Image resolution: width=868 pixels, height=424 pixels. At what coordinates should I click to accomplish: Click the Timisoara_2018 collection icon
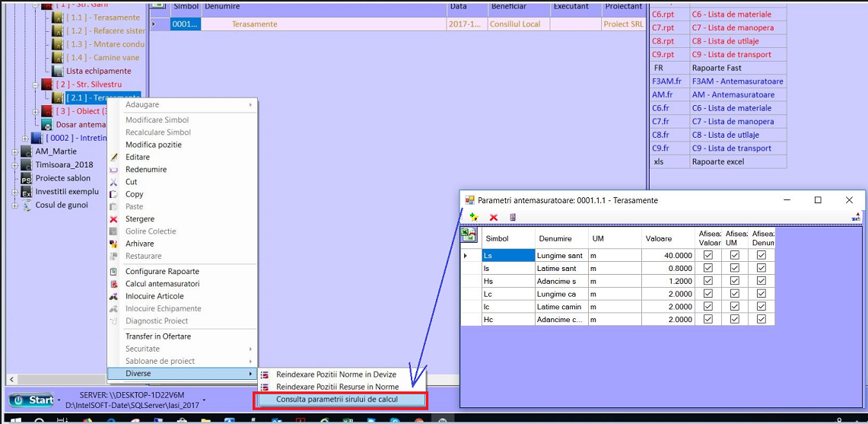pos(26,164)
